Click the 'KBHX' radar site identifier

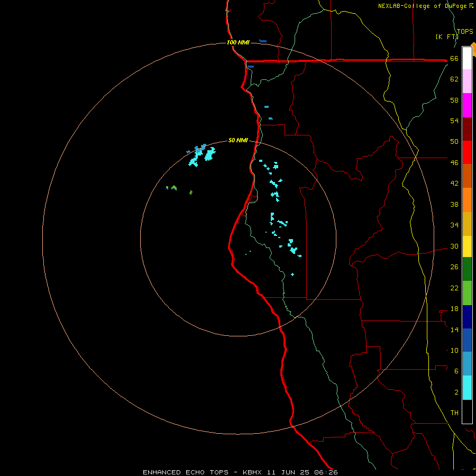253,472
